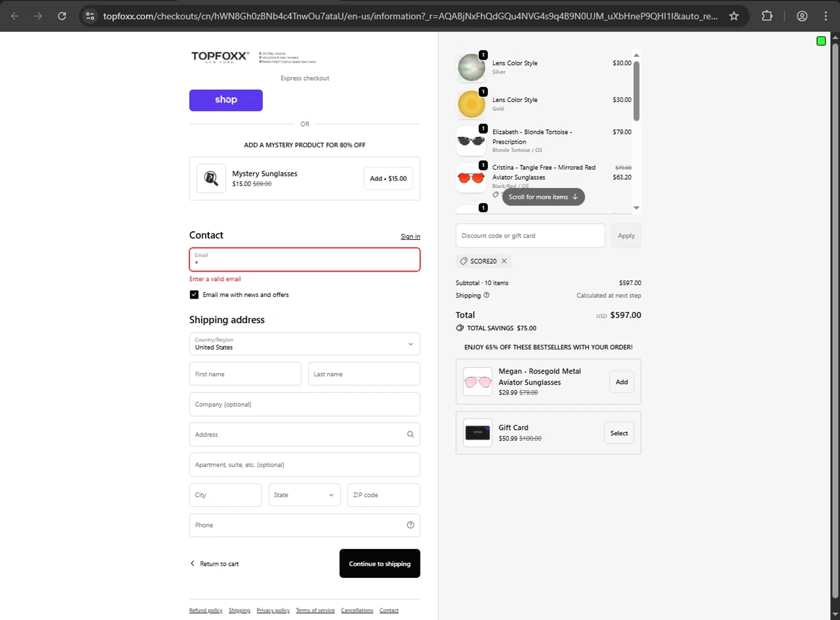840x620 pixels.
Task: Select the Gift Card offer
Action: pos(619,433)
